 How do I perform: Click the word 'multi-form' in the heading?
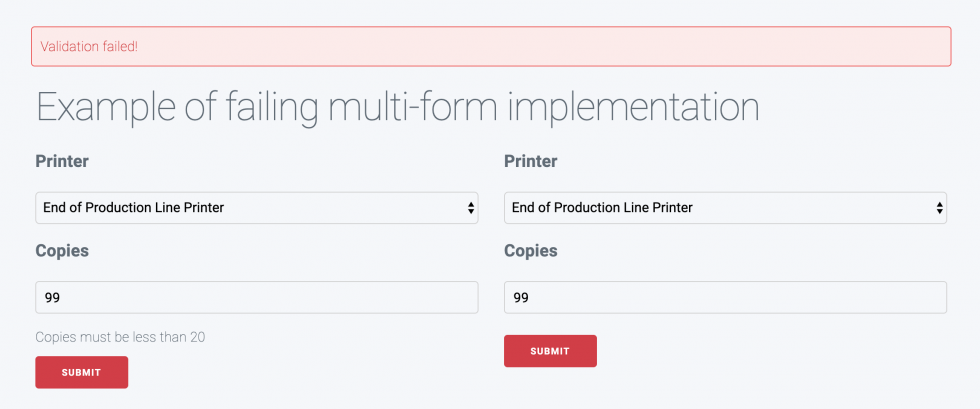point(412,107)
